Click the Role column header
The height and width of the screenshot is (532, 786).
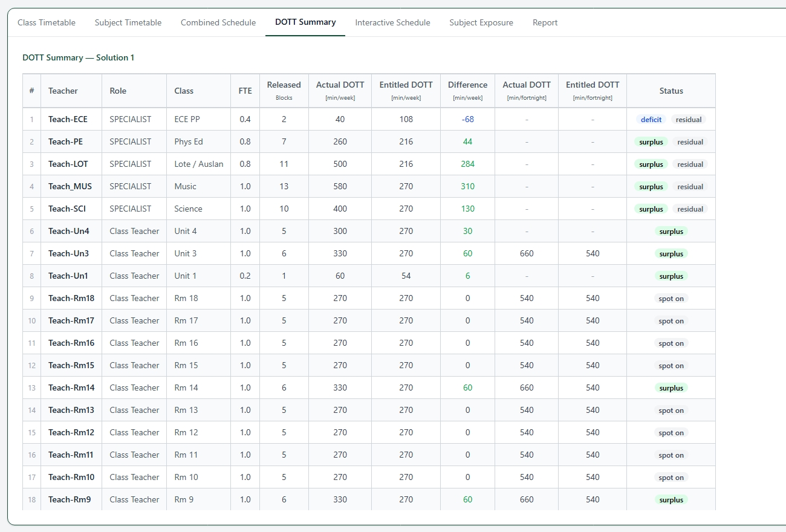pos(134,91)
